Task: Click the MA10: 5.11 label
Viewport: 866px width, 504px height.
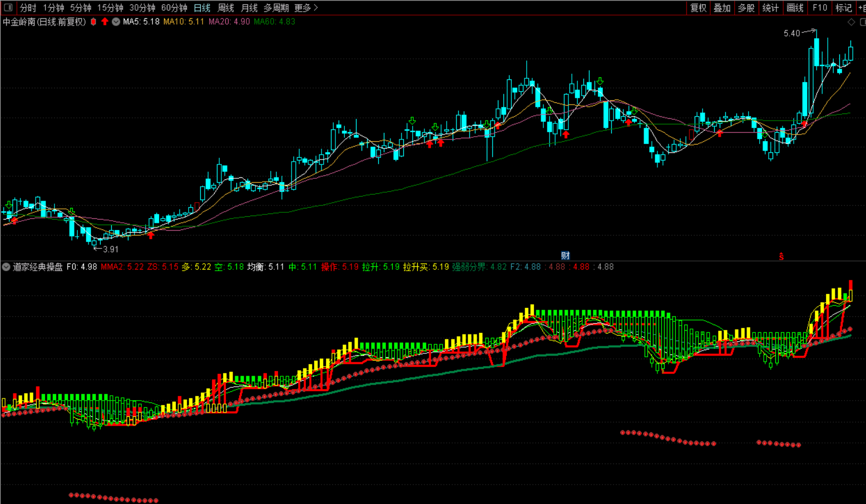Action: pos(184,22)
